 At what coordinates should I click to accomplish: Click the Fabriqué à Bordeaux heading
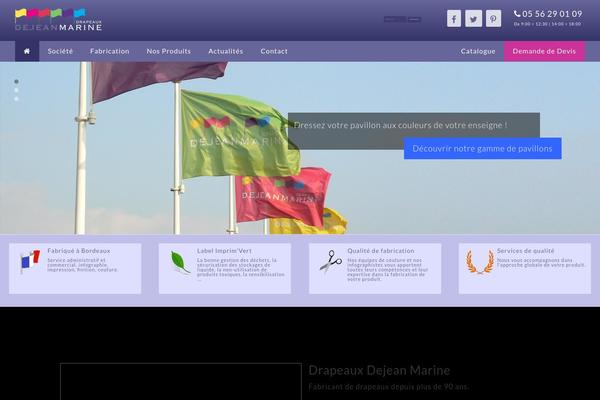pos(78,251)
